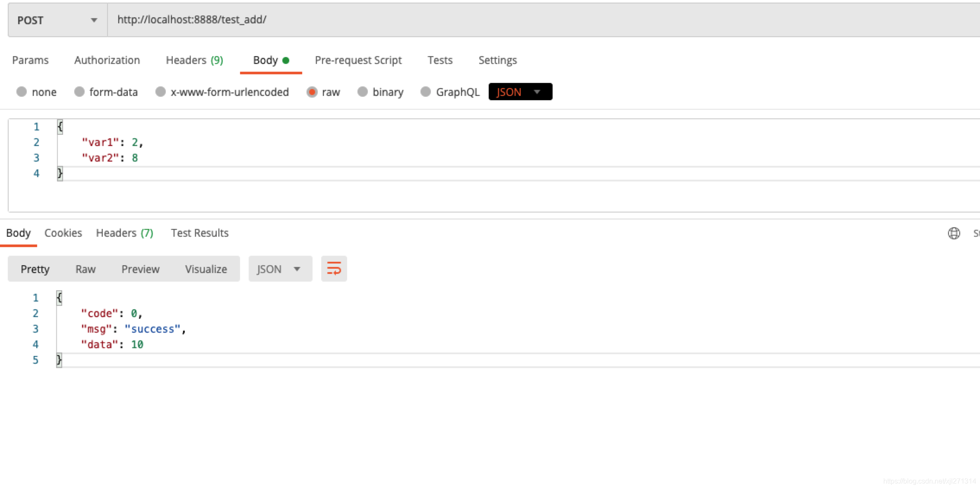Switch to the Params tab
This screenshot has height=489, width=980.
pos(30,60)
